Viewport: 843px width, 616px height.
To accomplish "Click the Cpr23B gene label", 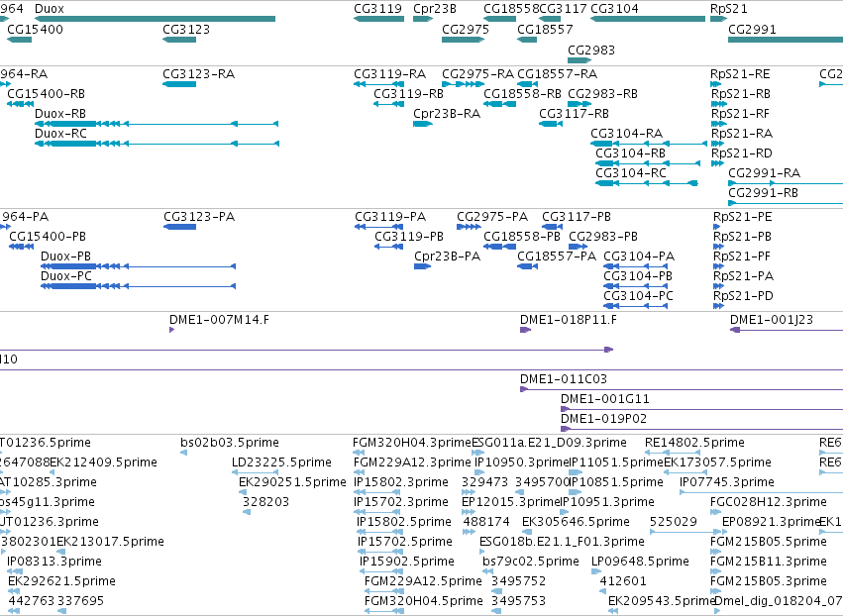I will click(x=435, y=9).
